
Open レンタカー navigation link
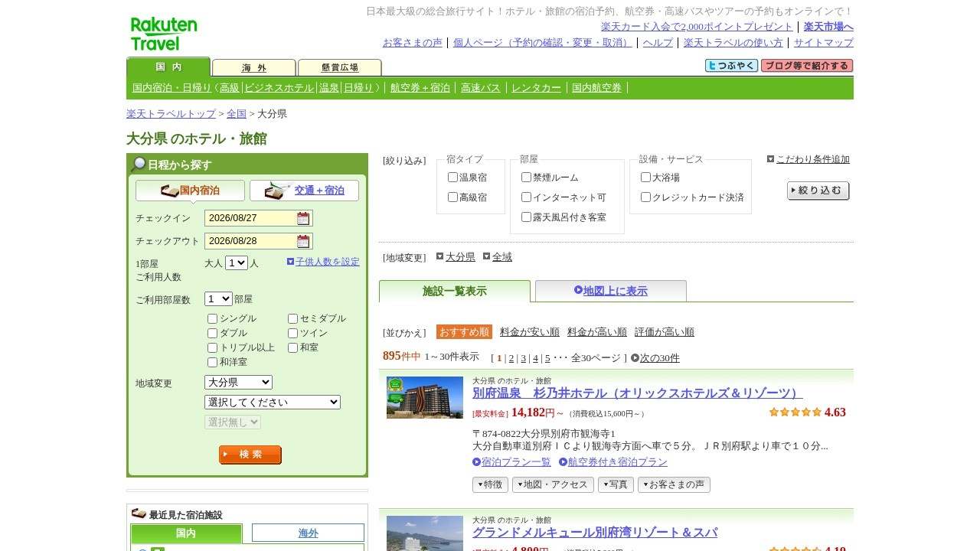pyautogui.click(x=536, y=88)
